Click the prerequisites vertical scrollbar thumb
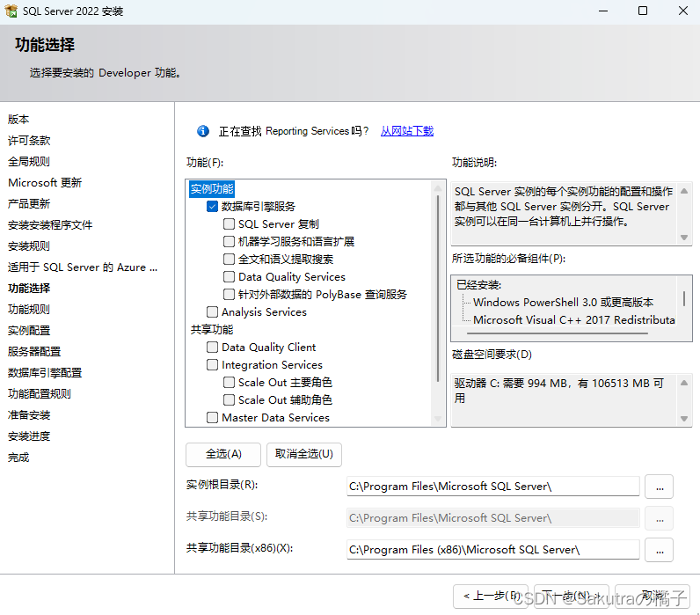700x615 pixels. tap(683, 298)
